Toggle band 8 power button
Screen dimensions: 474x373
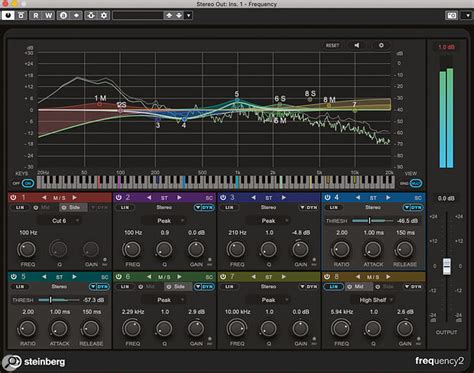tap(327, 277)
